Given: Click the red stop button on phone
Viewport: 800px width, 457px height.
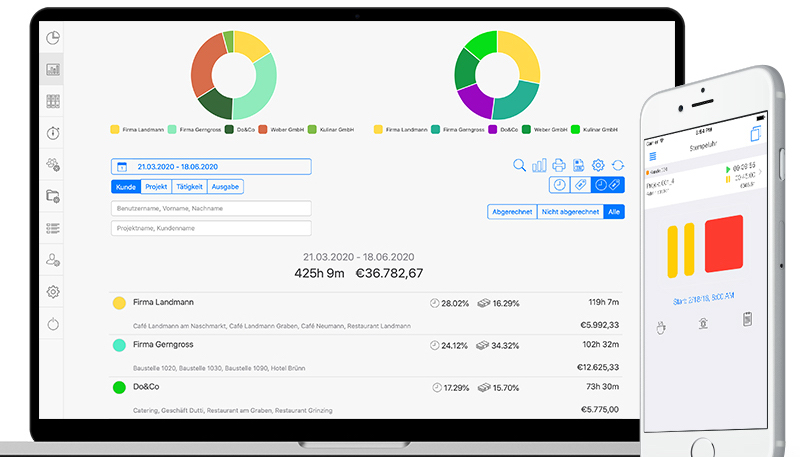Looking at the screenshot, I should click(x=723, y=244).
